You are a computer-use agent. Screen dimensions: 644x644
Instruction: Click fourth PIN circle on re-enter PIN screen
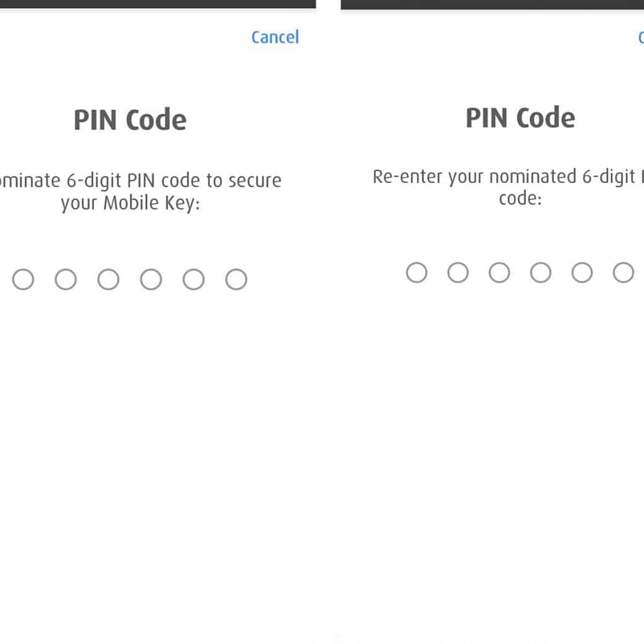541,273
